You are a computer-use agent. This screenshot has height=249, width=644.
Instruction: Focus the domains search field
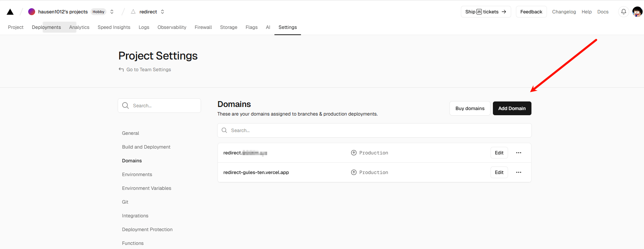(374, 130)
